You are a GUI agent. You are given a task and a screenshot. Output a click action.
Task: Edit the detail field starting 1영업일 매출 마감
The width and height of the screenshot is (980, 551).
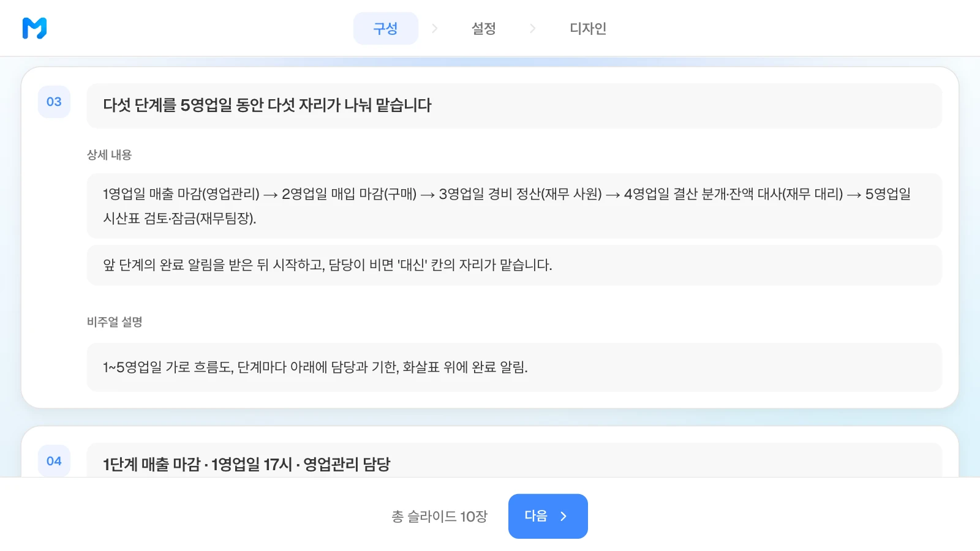tap(514, 206)
